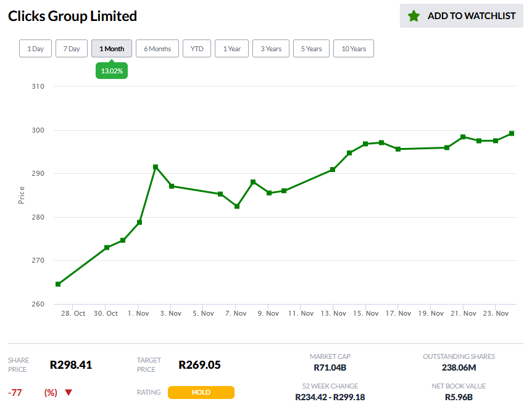532x407 pixels.
Task: Show the 1 Year chart
Action: [x=231, y=49]
